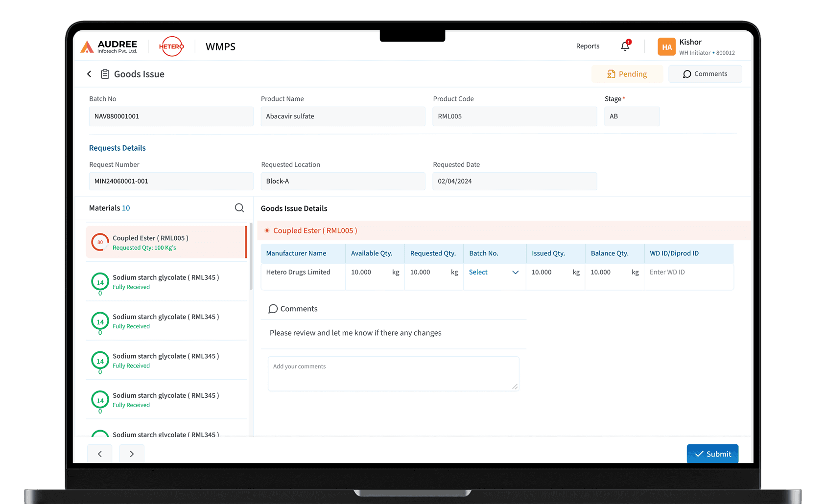
Task: Click the Hetero logo
Action: [171, 46]
